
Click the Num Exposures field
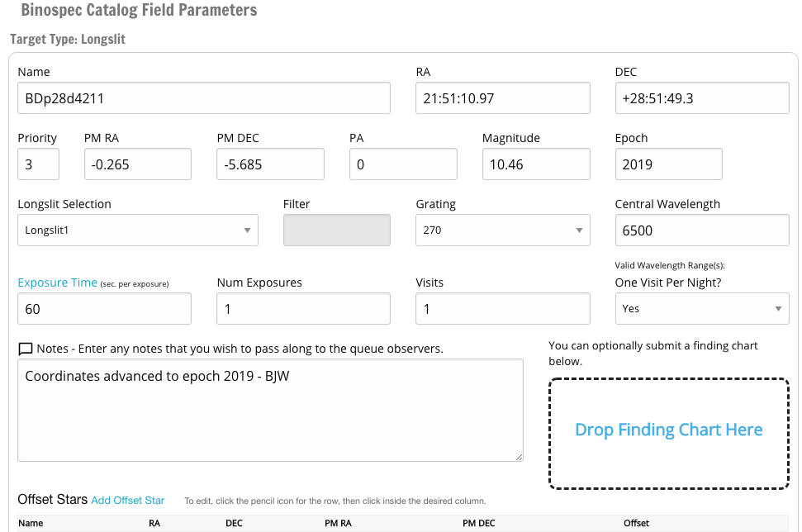[x=303, y=309]
